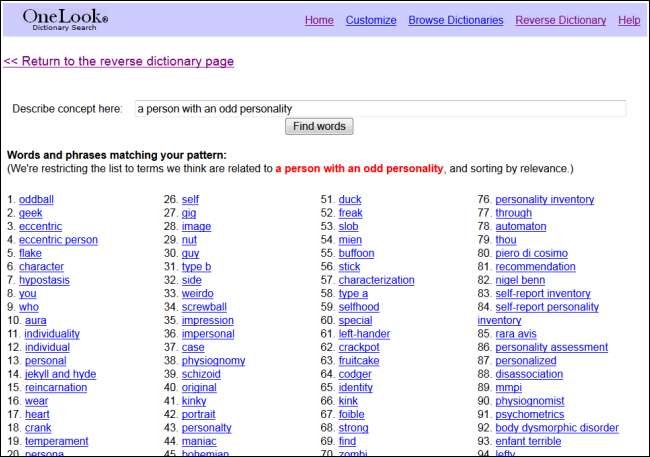
Task: Open the 'personality inventory' result
Action: coord(544,200)
